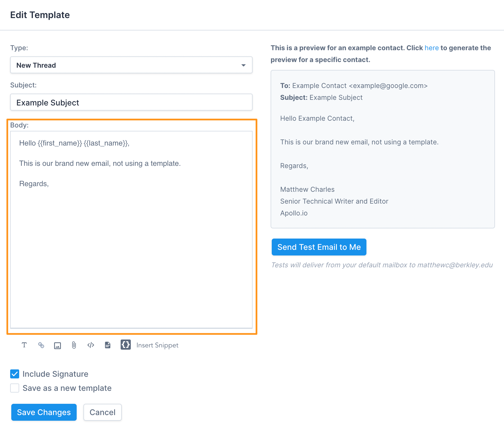Image resolution: width=504 pixels, height=432 pixels.
Task: Click the Example Contact recipient line
Action: 354,86
